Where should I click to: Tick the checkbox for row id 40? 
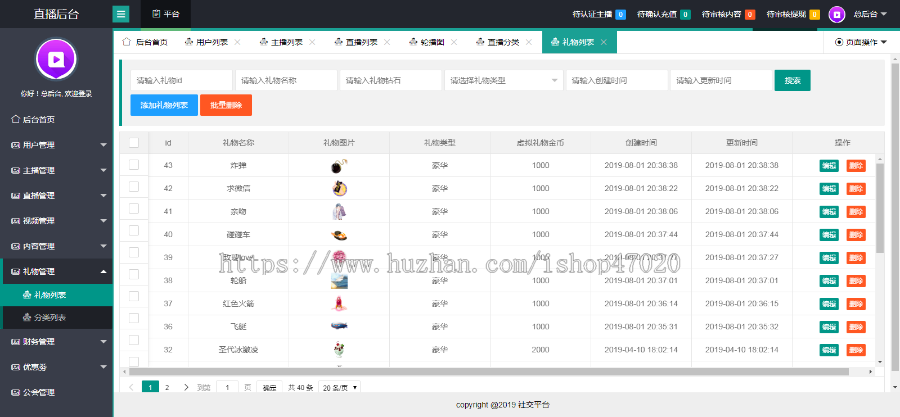[134, 231]
